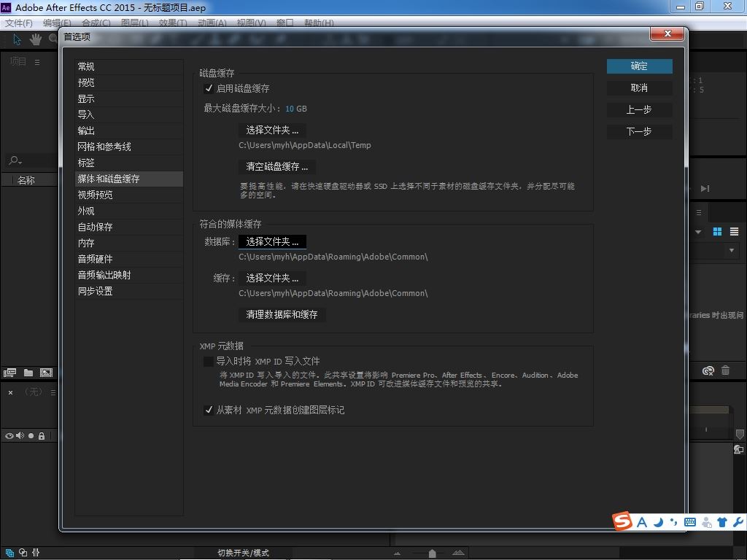The image size is (747, 560).
Task: Toggle the timeline eye visibility column
Action: point(9,436)
